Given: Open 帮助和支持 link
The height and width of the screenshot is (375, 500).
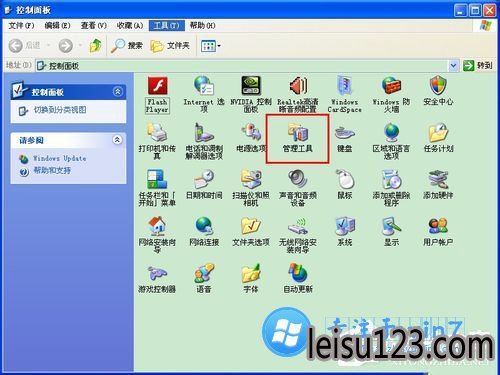Looking at the screenshot, I should click(52, 171).
